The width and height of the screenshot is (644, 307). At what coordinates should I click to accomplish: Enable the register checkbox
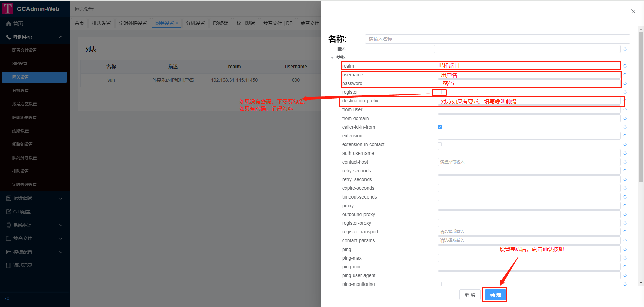point(439,92)
